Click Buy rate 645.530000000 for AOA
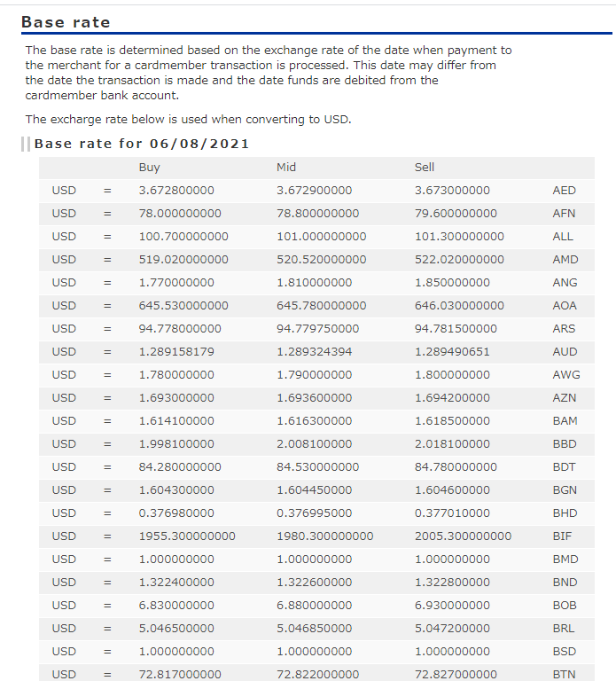This screenshot has width=616, height=681. (183, 305)
